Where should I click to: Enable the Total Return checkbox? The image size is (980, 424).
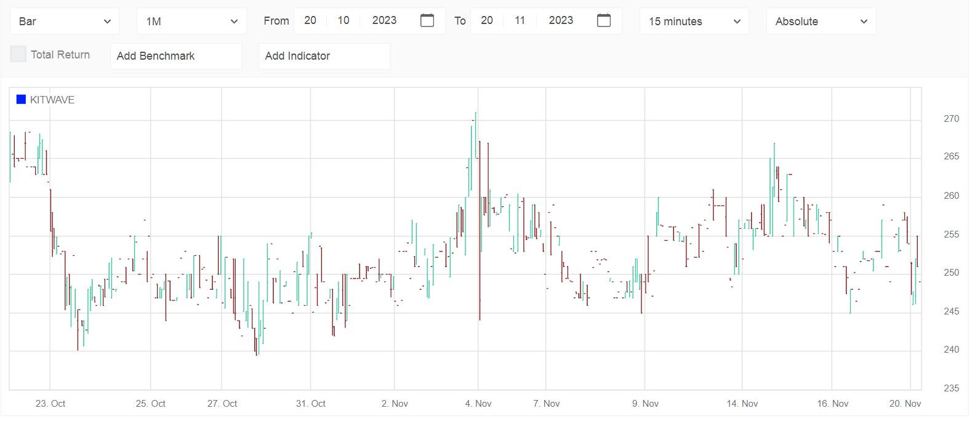coord(18,54)
